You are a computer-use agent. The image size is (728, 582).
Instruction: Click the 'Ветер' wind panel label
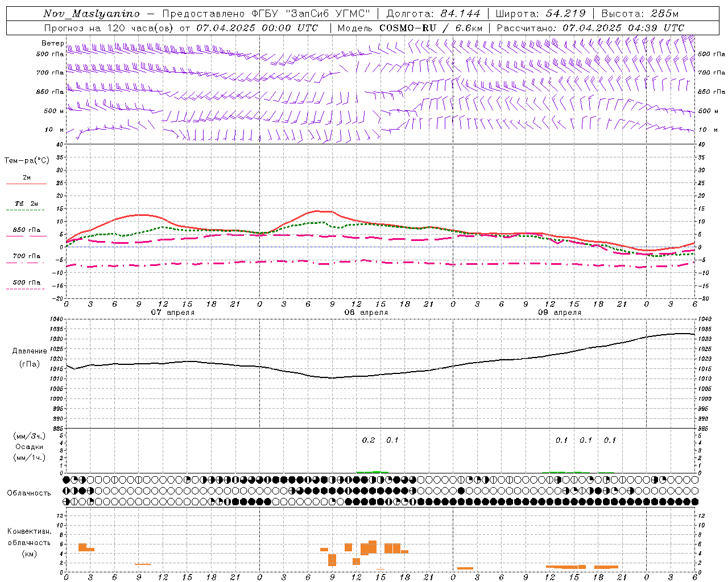click(53, 43)
